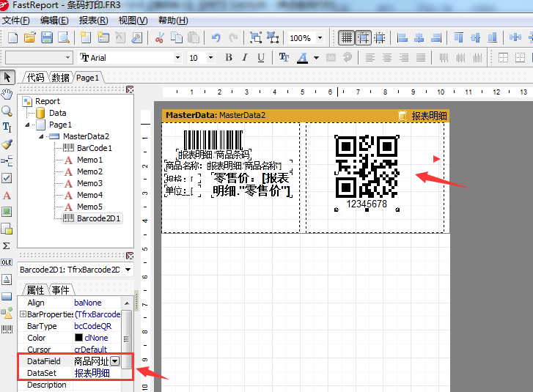
Task: Select Data node in report tree
Action: coord(57,113)
